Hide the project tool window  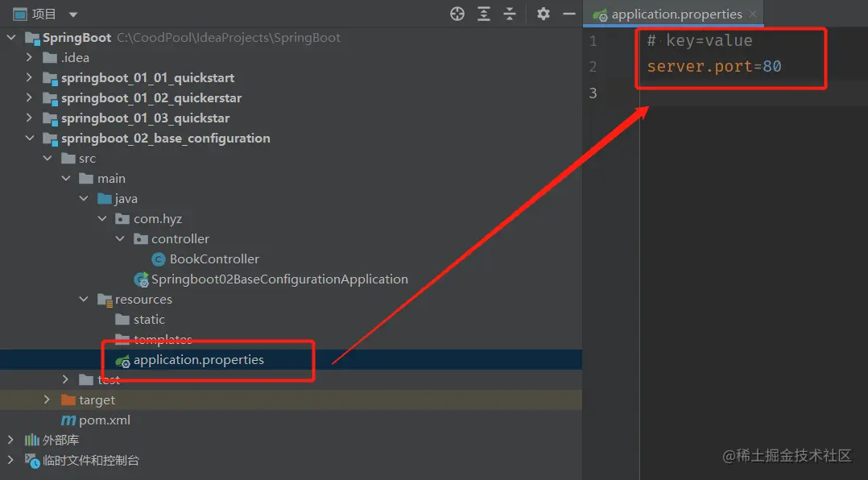pyautogui.click(x=569, y=14)
